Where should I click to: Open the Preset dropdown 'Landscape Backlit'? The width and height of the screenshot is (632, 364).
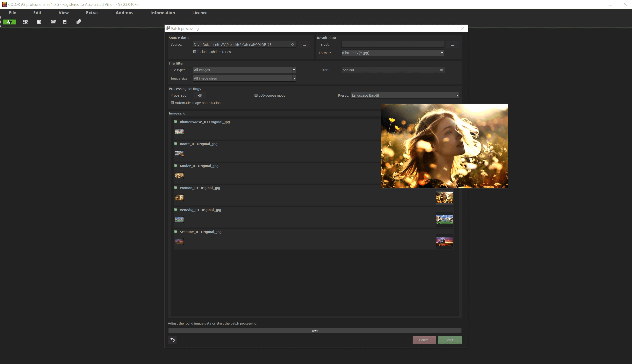(x=457, y=95)
